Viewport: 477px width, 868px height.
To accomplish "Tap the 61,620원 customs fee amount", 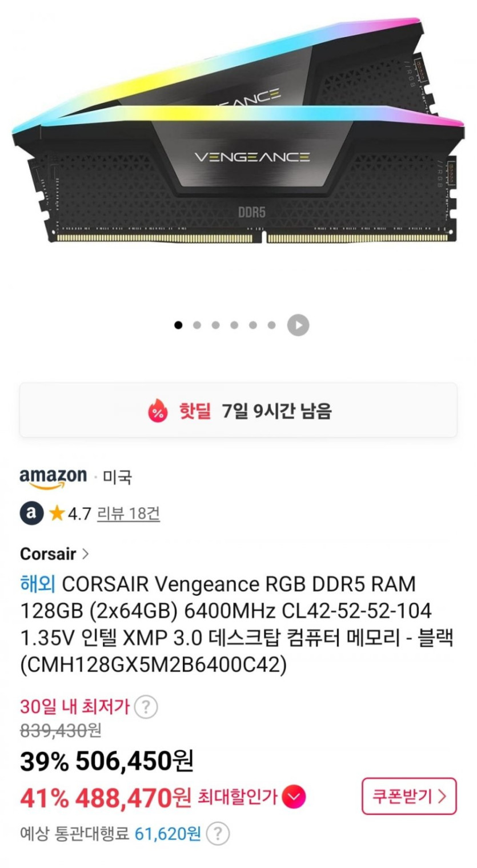I will [168, 835].
